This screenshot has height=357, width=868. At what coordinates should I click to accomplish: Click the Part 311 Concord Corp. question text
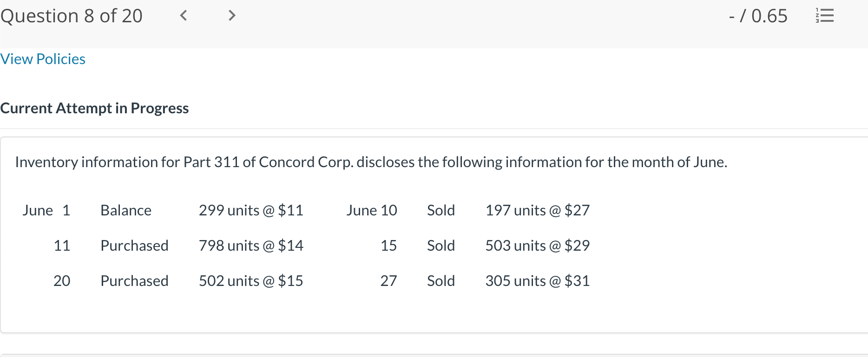click(x=371, y=162)
